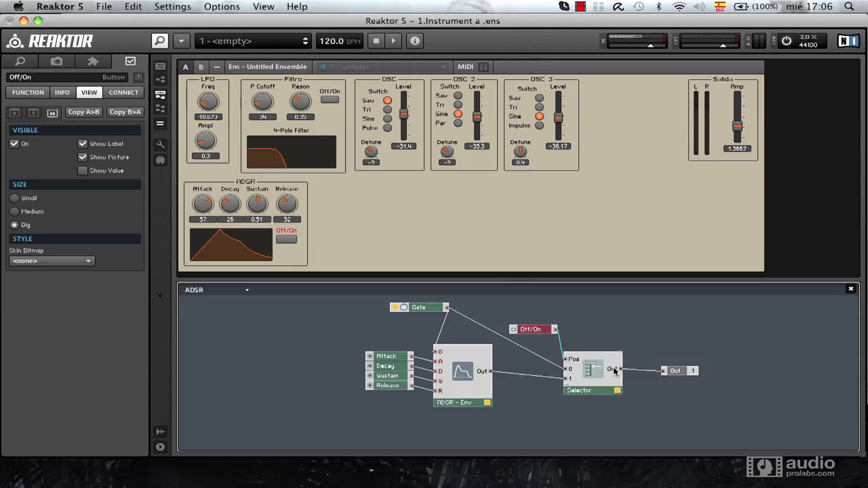Click the NI logo button
Screen dimensions: 868x488
coord(848,41)
